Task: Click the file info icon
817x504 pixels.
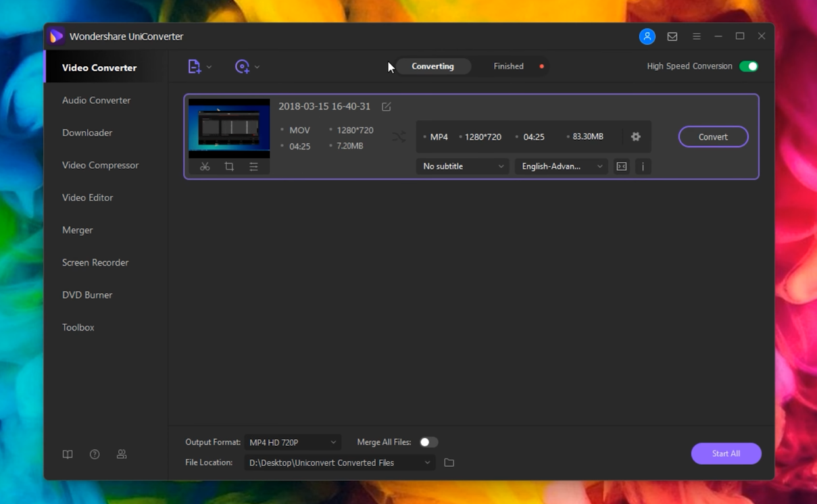Action: point(643,166)
